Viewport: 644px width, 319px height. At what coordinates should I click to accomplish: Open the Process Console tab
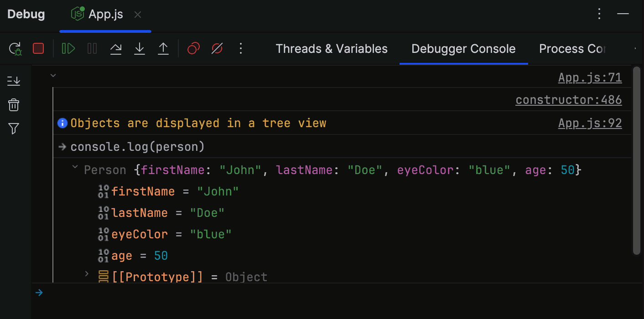point(572,48)
